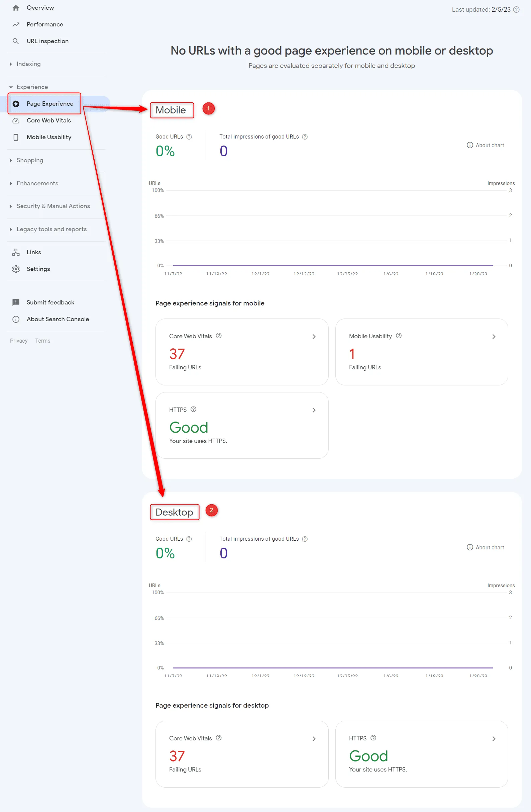Click About chart in Mobile section
This screenshot has width=531, height=812.
485,145
